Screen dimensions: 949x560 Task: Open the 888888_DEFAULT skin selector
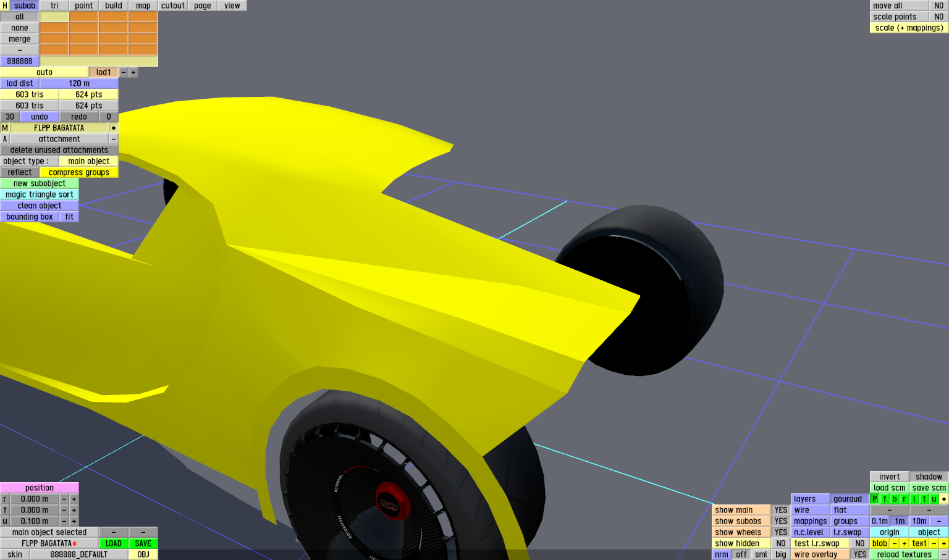click(79, 554)
